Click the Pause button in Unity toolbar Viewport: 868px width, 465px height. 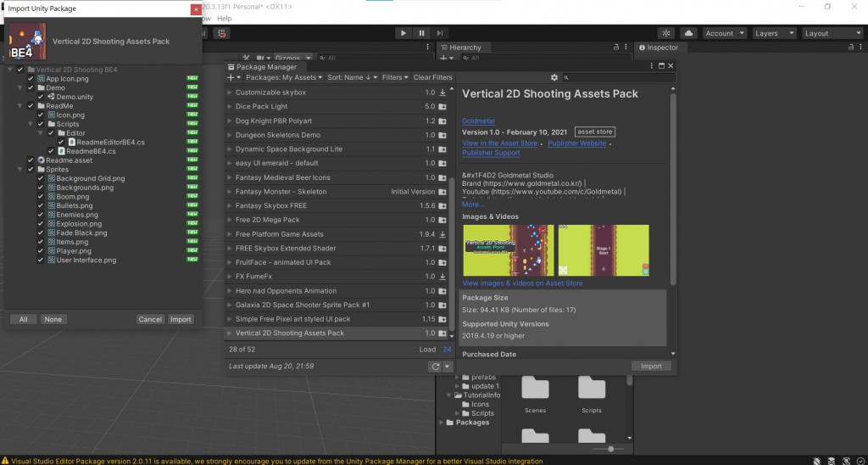coord(421,33)
